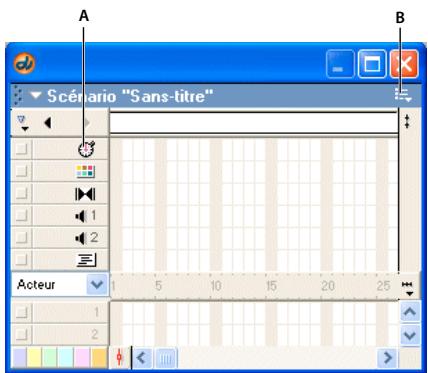This screenshot has height=373, width=428.
Task: Select the yellow sprite color swatch
Action: [34, 357]
